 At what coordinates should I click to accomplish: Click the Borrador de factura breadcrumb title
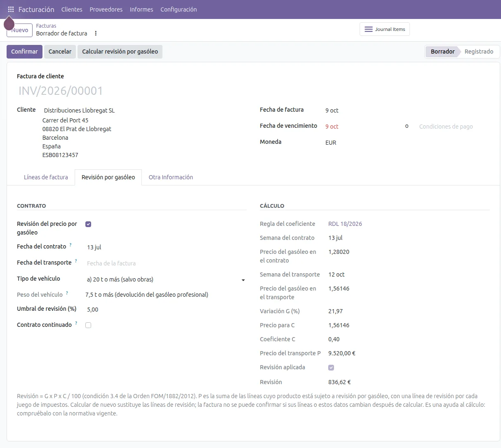pyautogui.click(x=61, y=33)
